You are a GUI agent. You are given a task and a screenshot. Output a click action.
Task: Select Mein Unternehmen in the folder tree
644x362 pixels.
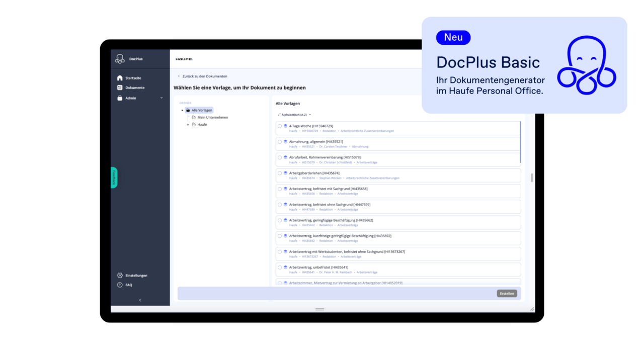(x=212, y=117)
